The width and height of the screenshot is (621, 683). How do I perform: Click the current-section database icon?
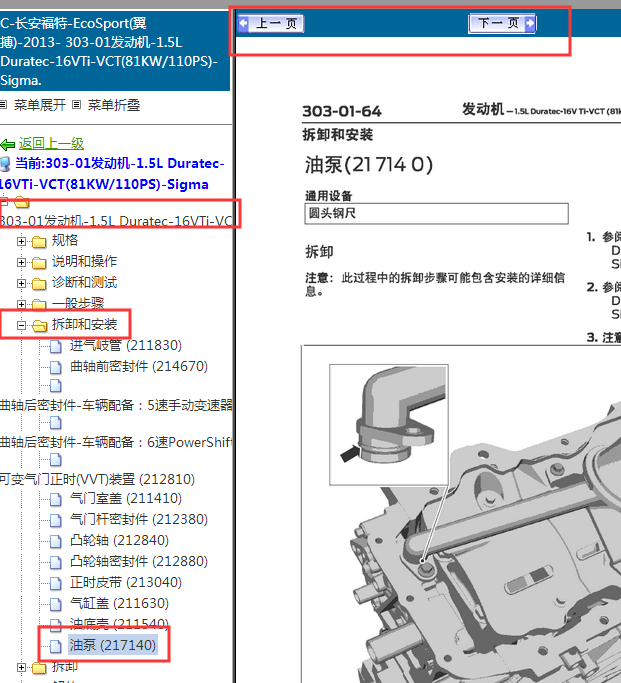[x=5, y=164]
